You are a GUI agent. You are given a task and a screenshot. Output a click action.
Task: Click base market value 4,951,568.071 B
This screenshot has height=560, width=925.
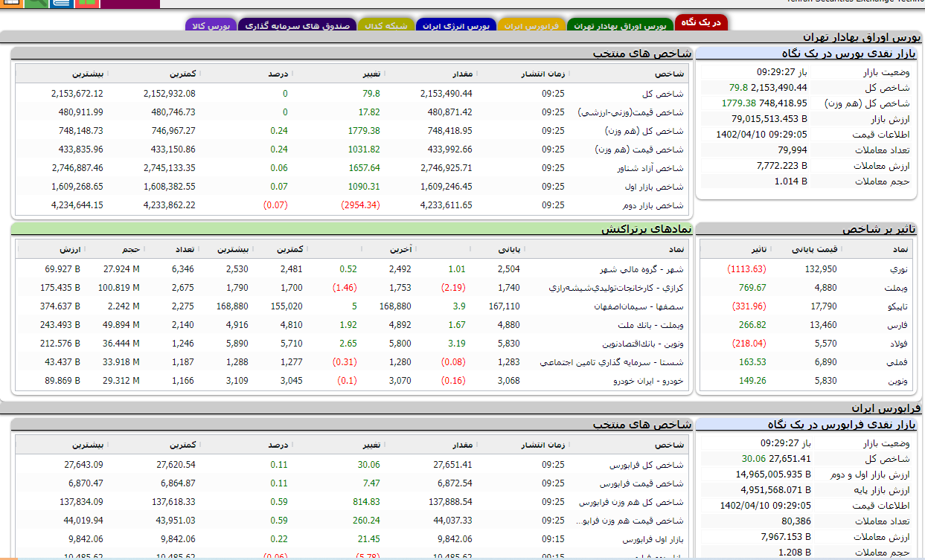click(x=775, y=490)
